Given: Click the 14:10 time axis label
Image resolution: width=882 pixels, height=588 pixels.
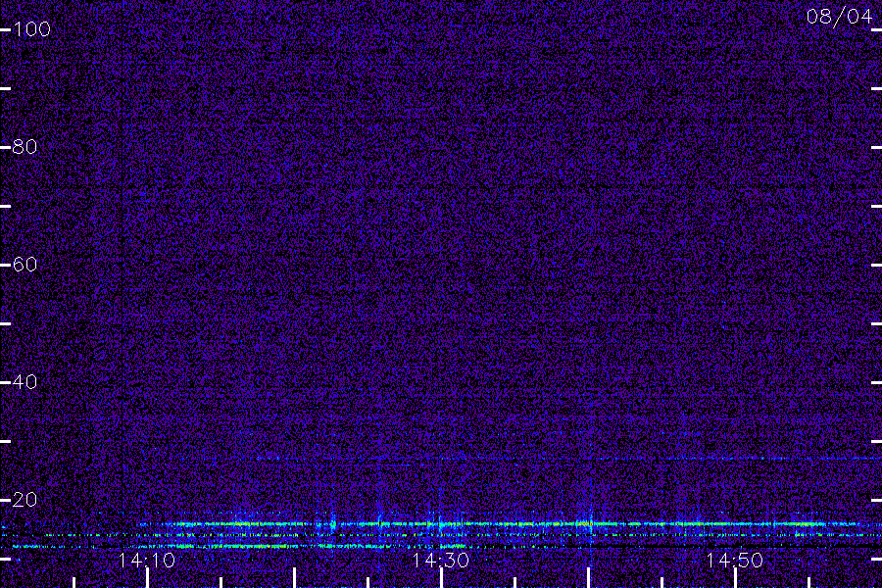Looking at the screenshot, I should (x=147, y=561).
